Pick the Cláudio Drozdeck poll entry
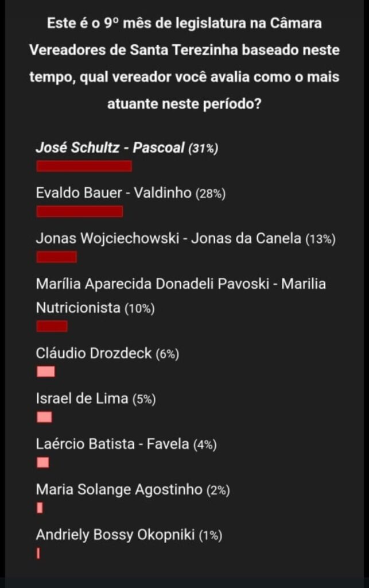Screen dimensions: 369x588 (94, 353)
